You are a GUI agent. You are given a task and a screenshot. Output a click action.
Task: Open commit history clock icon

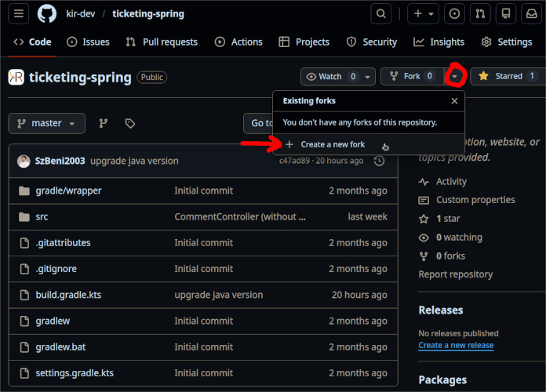(380, 161)
